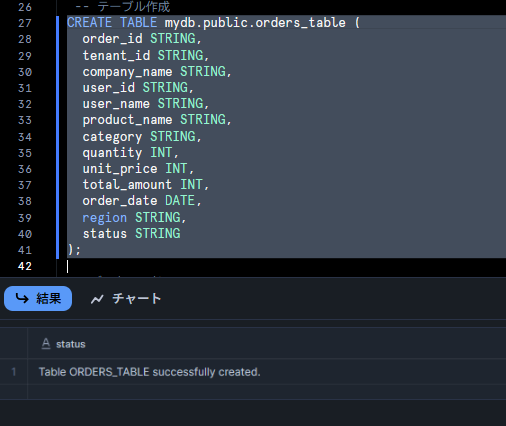Click line number 27 in gutter
The image size is (506, 426).
coord(25,23)
